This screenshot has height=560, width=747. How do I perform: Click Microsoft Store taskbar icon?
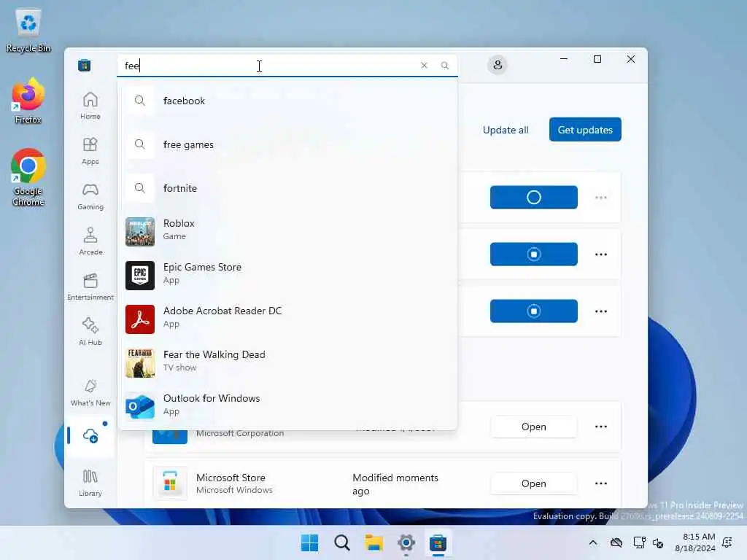438,542
